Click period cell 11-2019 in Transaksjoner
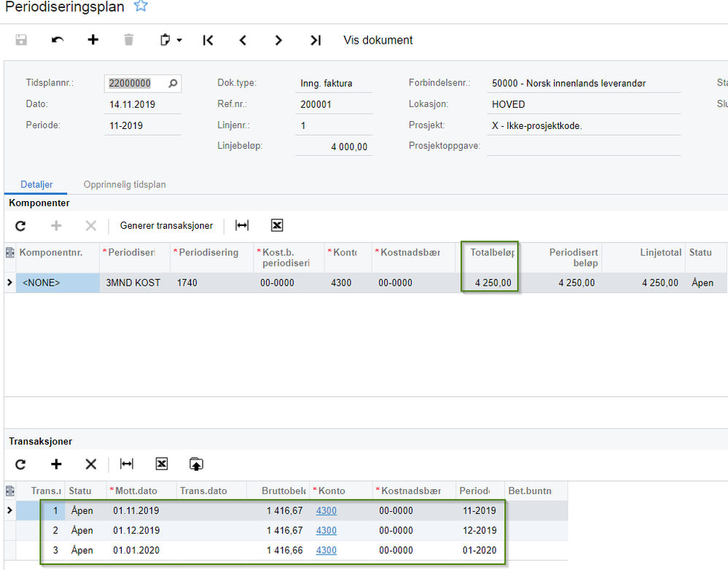Image resolution: width=728 pixels, height=570 pixels. click(x=480, y=510)
